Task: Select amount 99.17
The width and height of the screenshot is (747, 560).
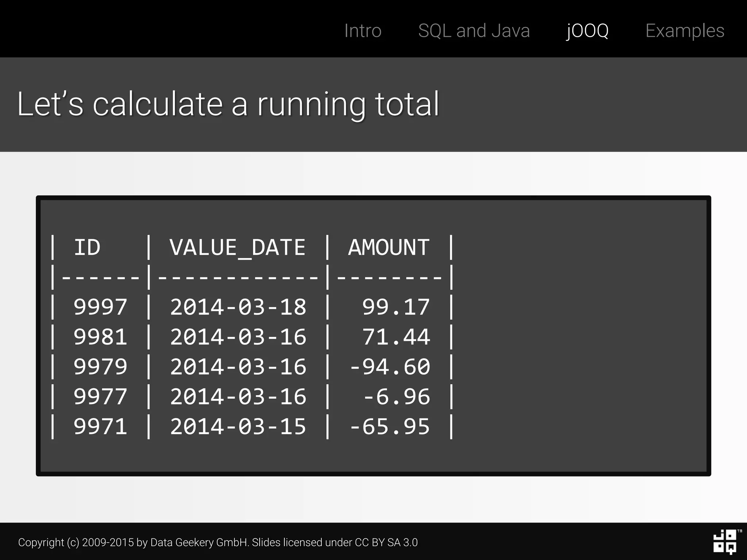Action: [396, 307]
